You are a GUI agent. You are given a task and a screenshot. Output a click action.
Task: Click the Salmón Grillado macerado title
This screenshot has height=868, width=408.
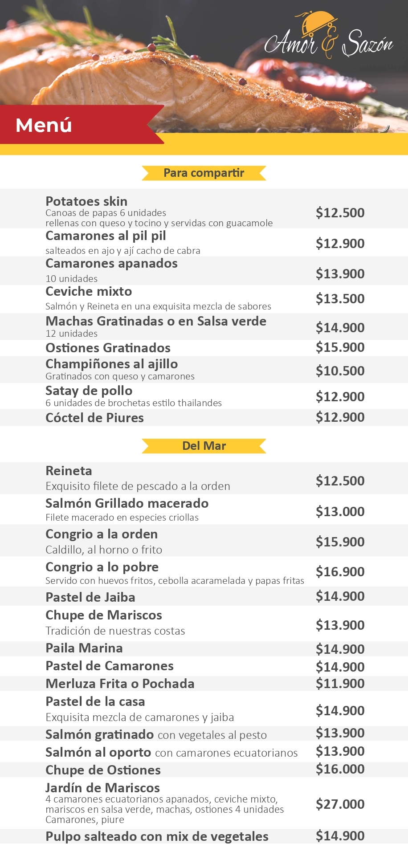click(127, 503)
